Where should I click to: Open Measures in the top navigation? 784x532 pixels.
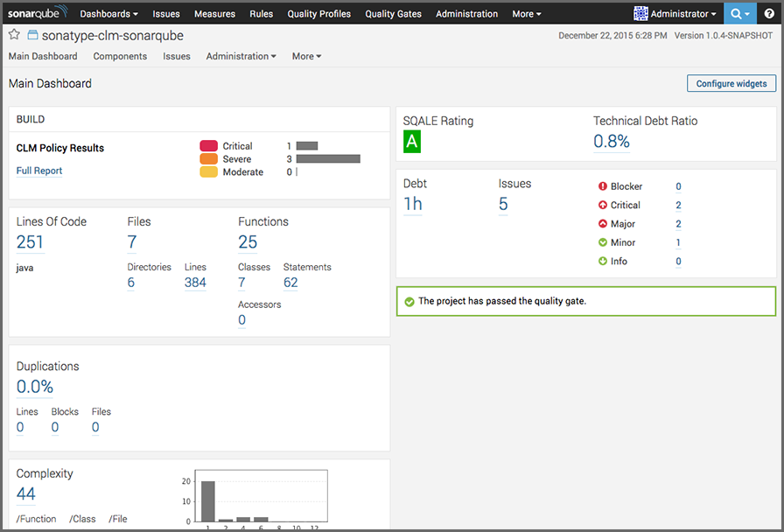[x=214, y=14]
